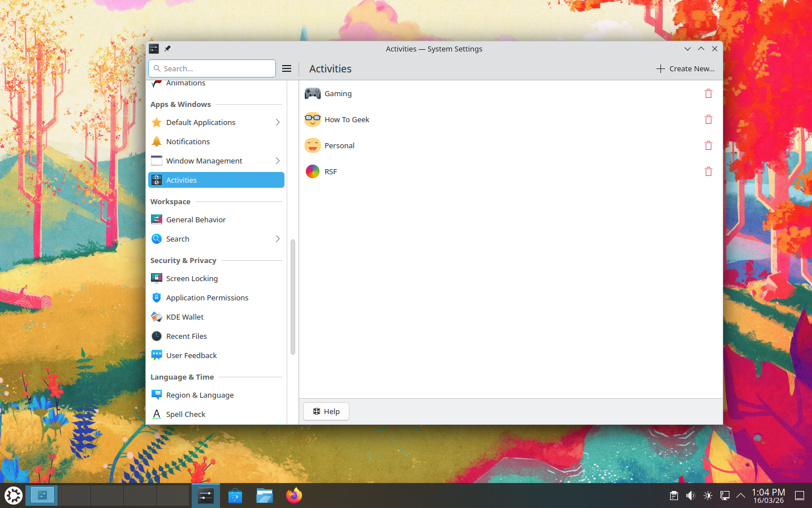The width and height of the screenshot is (812, 508).
Task: Open General Behavior settings
Action: 216,219
